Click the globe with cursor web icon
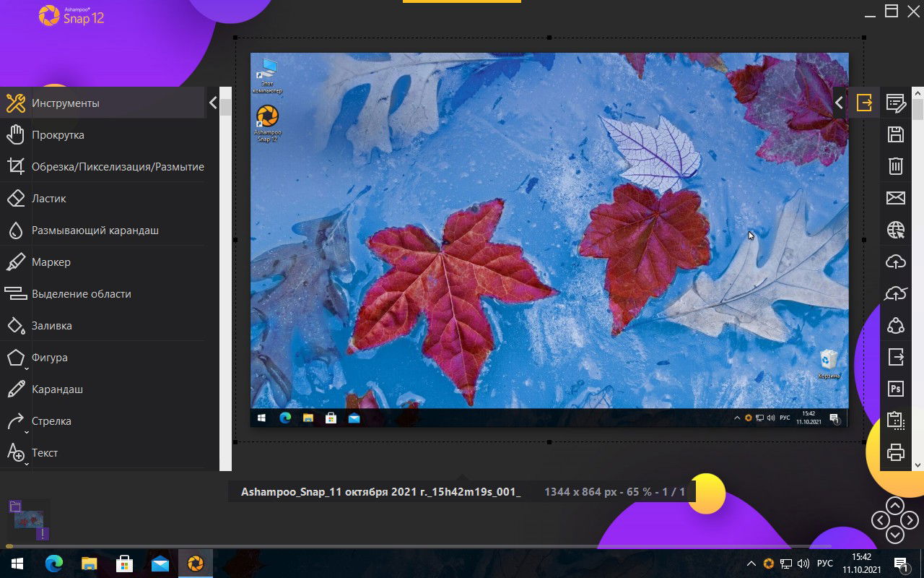The image size is (924, 578). [x=896, y=230]
